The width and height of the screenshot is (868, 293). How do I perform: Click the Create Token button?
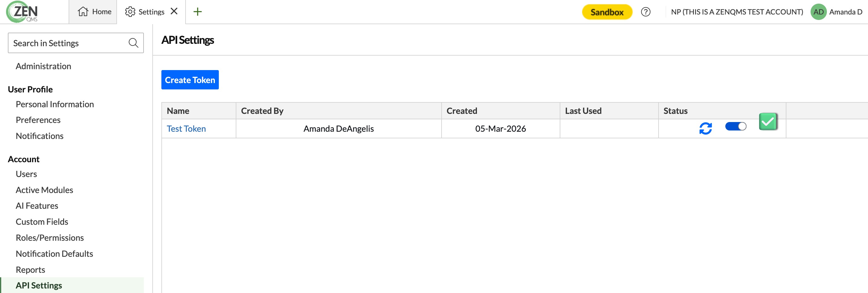(x=190, y=80)
